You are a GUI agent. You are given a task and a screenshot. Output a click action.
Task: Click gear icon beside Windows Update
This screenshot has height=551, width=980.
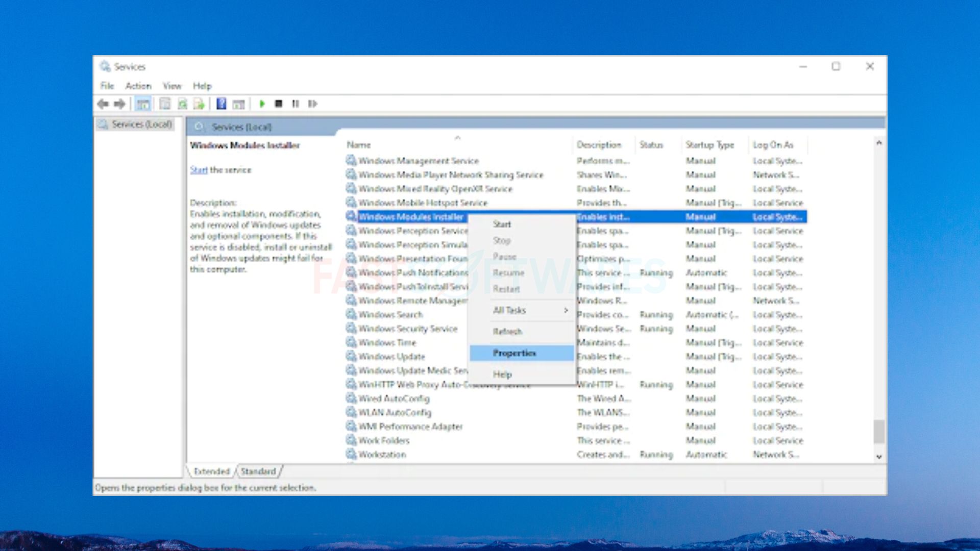[351, 356]
